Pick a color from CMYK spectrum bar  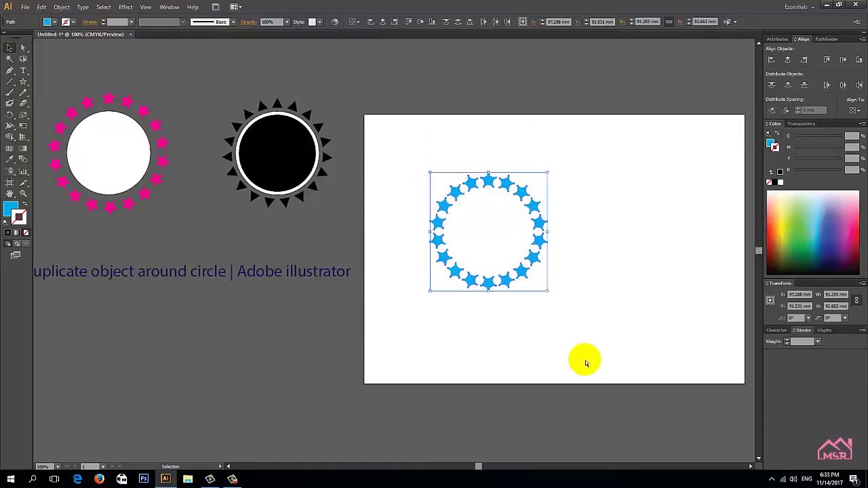pyautogui.click(x=812, y=234)
